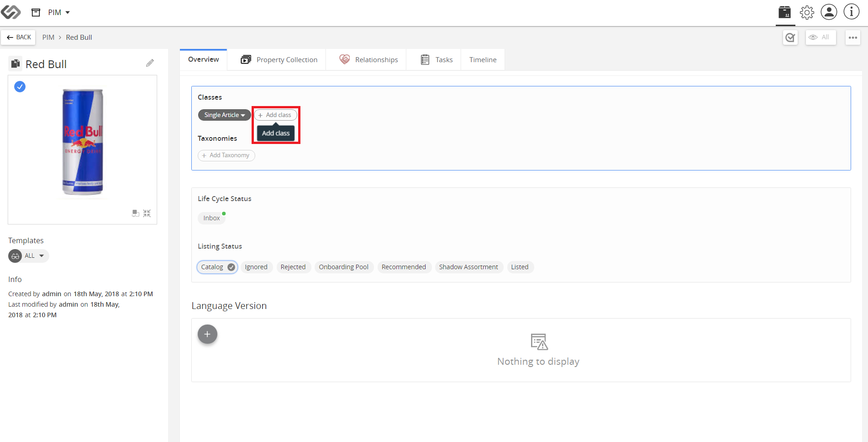Click the Info heading in sidebar
This screenshot has height=442, width=868.
click(x=15, y=279)
